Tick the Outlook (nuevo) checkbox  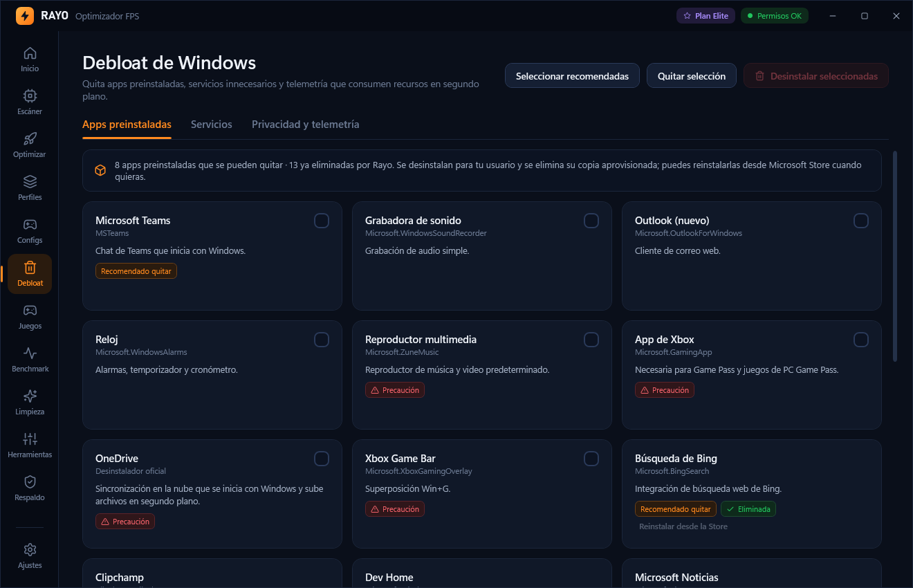[x=861, y=221]
